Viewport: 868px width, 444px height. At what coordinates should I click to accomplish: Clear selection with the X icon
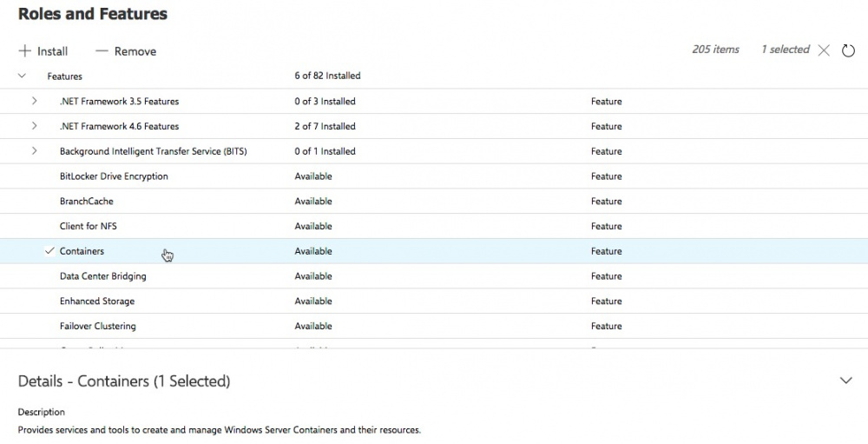tap(824, 50)
